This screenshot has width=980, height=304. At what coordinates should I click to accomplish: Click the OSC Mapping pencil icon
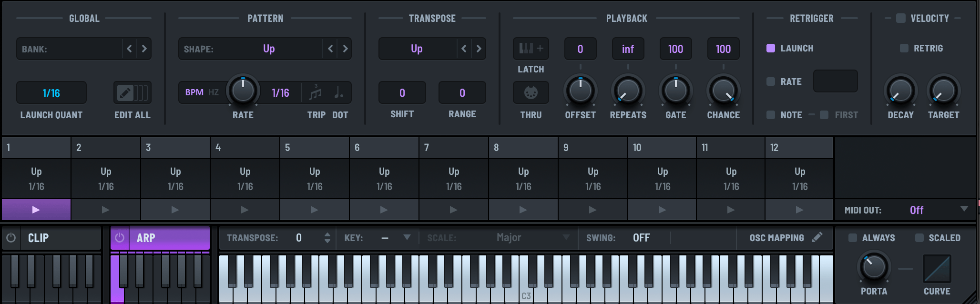click(817, 237)
